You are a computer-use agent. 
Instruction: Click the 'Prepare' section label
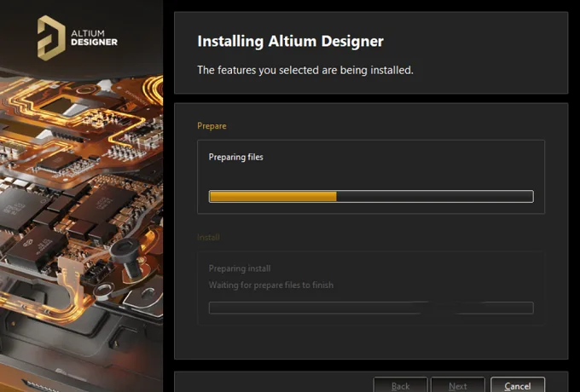(x=212, y=126)
